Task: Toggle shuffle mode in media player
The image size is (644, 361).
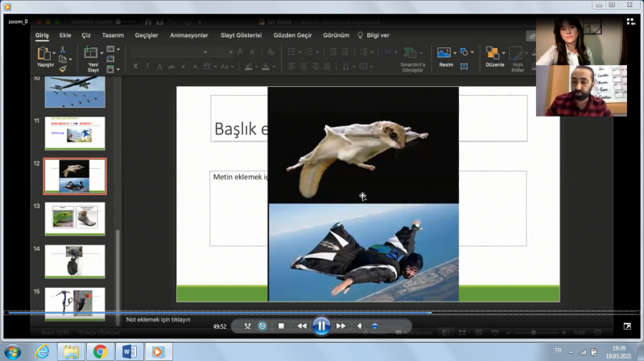Action: tap(247, 326)
